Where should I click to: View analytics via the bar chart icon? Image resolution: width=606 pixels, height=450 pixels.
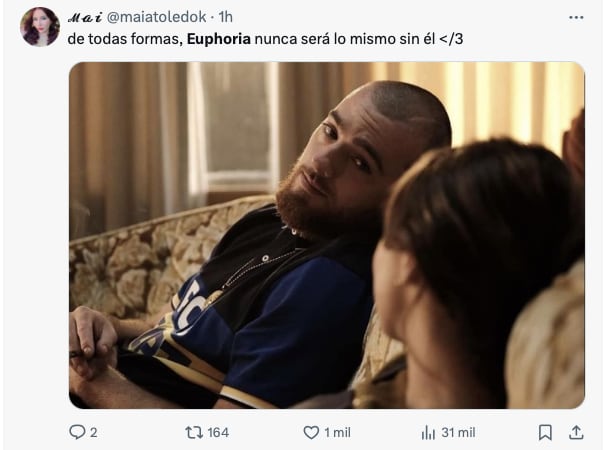[428, 432]
